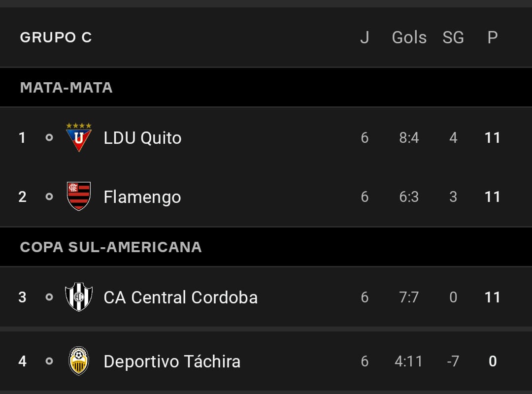Click the J games column header
This screenshot has width=532, height=394.
tap(365, 37)
